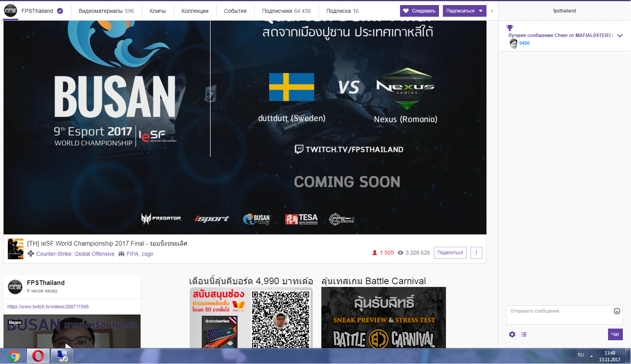The width and height of the screenshot is (631, 364).
Task: Open the Counter-Strike: Global Offensive game link
Action: point(75,254)
